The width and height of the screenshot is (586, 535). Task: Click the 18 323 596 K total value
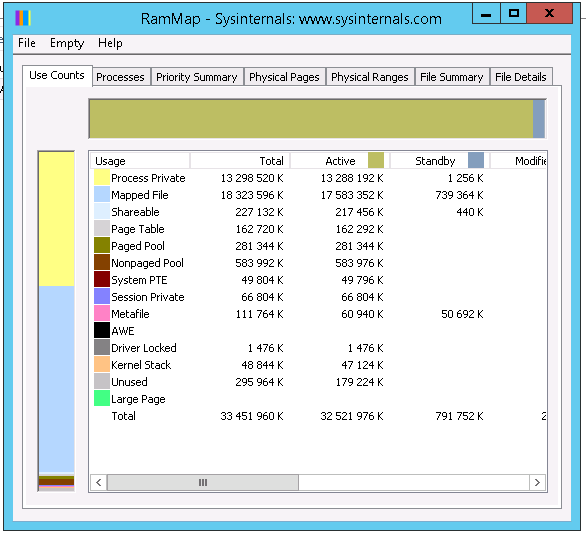(x=252, y=195)
